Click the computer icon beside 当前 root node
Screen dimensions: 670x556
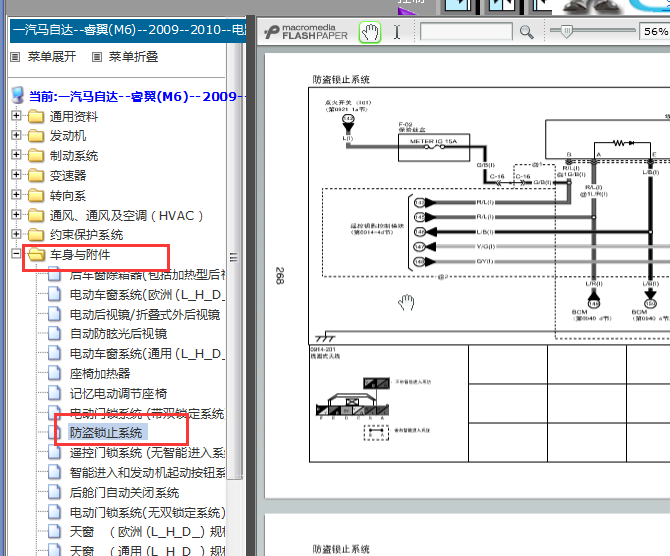[x=18, y=95]
